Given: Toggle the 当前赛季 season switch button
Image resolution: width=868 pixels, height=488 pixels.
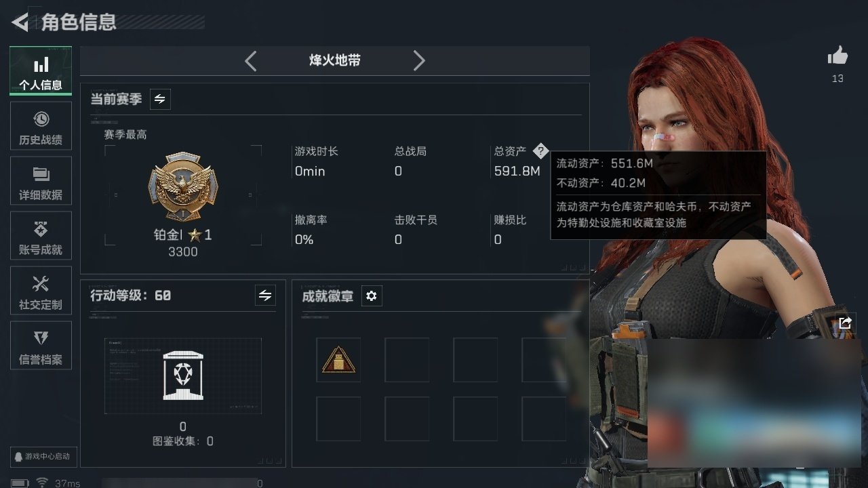Looking at the screenshot, I should [160, 99].
